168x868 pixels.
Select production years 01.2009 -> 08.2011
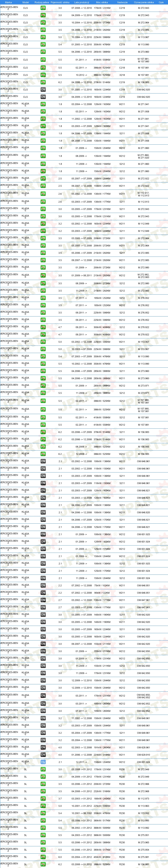(x=81, y=275)
